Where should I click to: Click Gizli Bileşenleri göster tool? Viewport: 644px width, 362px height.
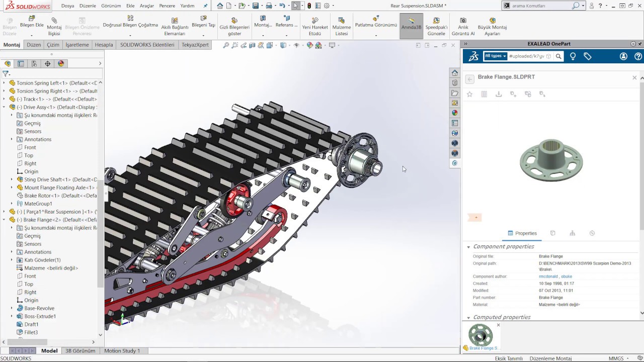pyautogui.click(x=234, y=27)
